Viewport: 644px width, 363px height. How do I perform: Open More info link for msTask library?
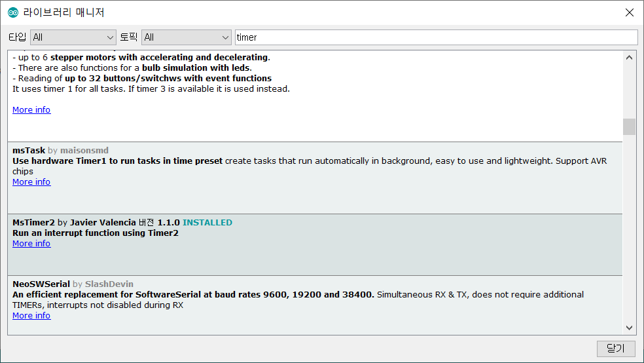pyautogui.click(x=31, y=181)
